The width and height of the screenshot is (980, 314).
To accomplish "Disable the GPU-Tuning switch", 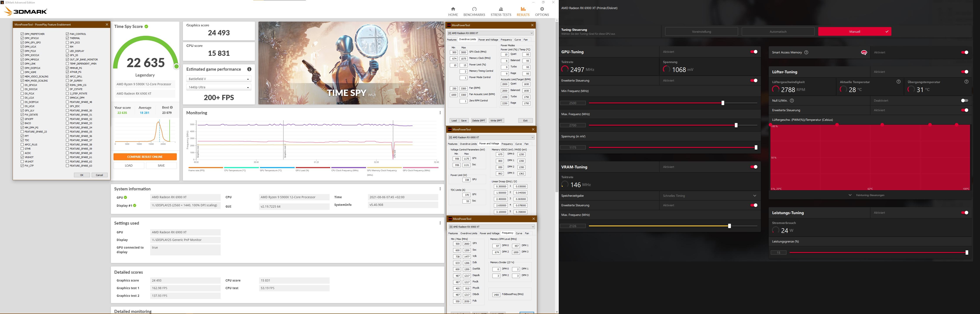I will [x=754, y=52].
